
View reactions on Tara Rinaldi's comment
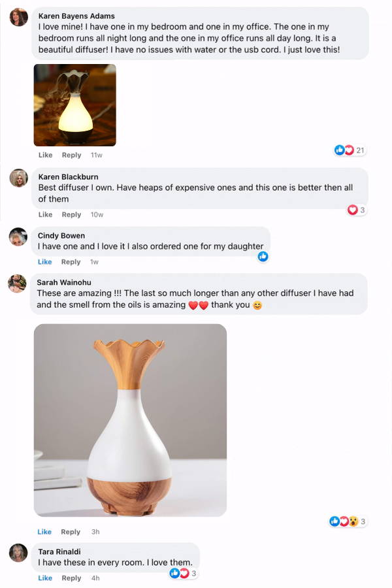[x=183, y=573]
